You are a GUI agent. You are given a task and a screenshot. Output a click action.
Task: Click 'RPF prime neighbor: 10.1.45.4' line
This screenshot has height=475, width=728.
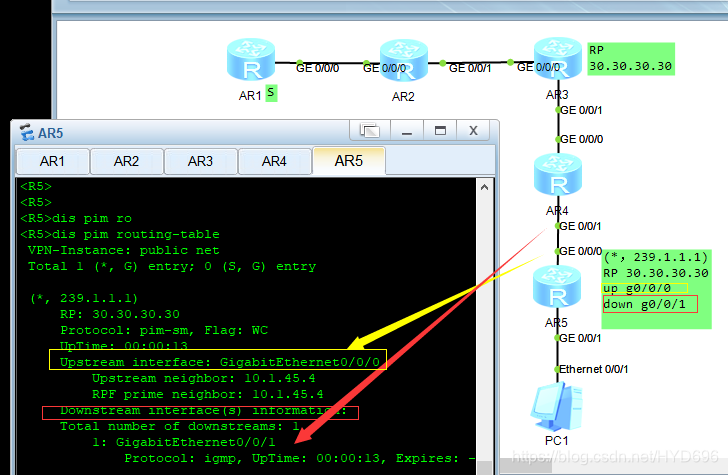click(208, 394)
